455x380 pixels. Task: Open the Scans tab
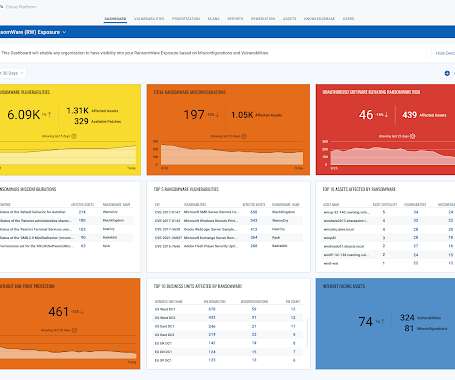point(213,19)
